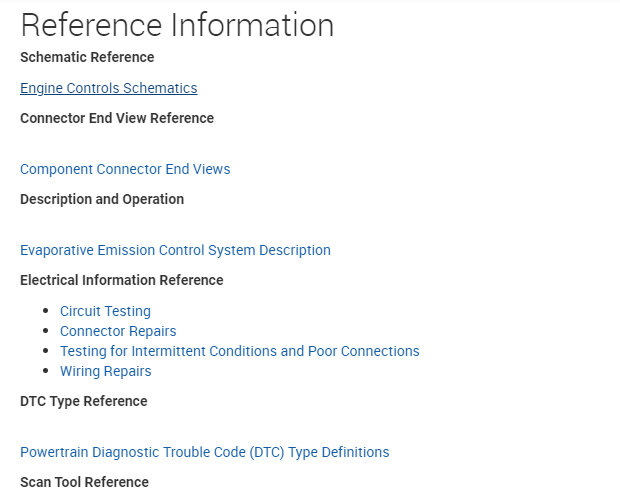620x504 pixels.
Task: Click the Reference Information page title
Action: pos(177,25)
